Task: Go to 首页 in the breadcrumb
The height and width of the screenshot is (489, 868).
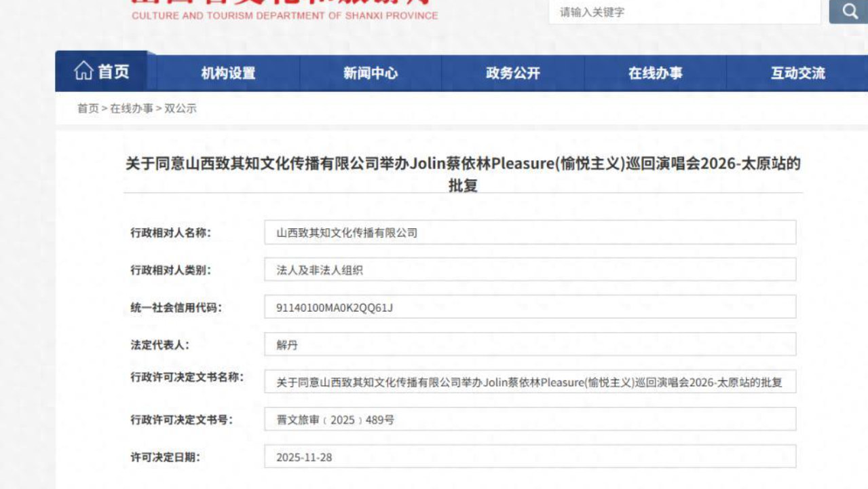Action: click(88, 109)
